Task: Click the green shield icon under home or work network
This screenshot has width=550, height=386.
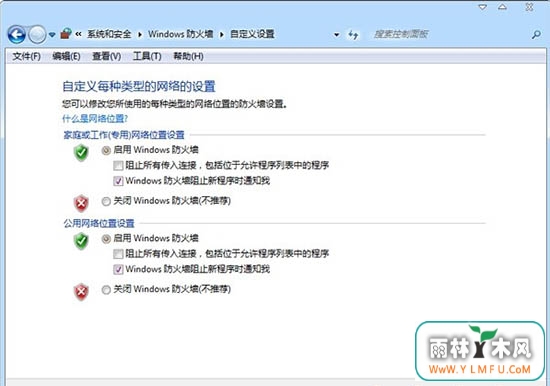Action: tap(81, 153)
